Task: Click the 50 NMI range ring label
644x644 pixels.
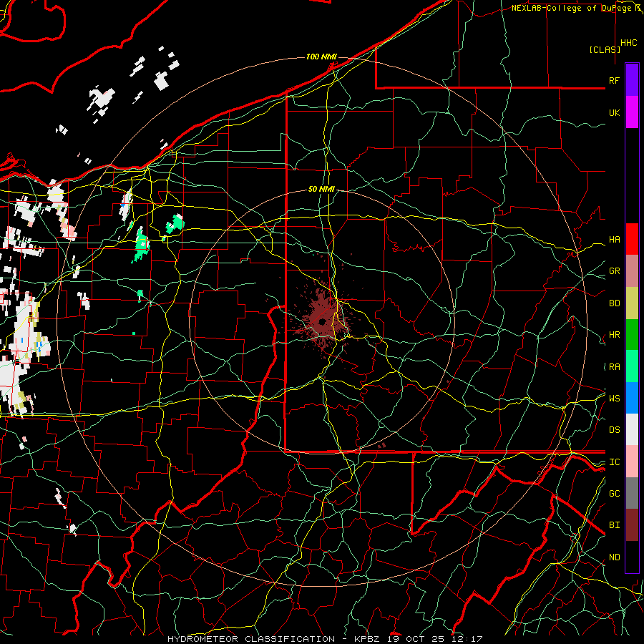Action: click(x=321, y=190)
